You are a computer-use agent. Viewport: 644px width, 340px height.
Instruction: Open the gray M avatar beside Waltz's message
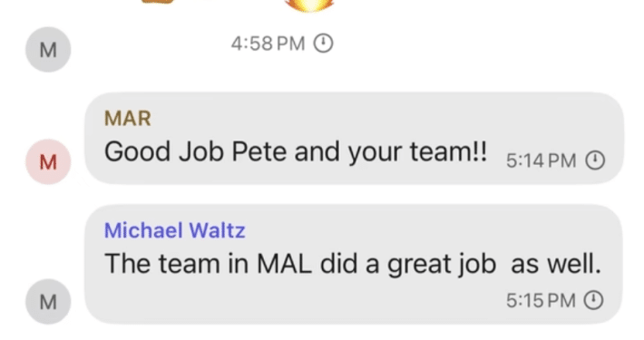tap(48, 302)
